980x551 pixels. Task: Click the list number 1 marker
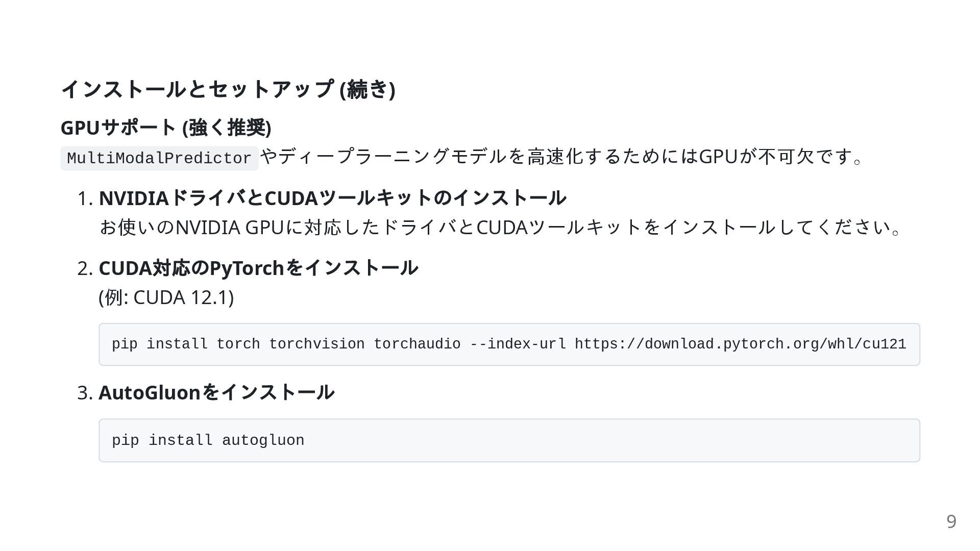(x=85, y=198)
